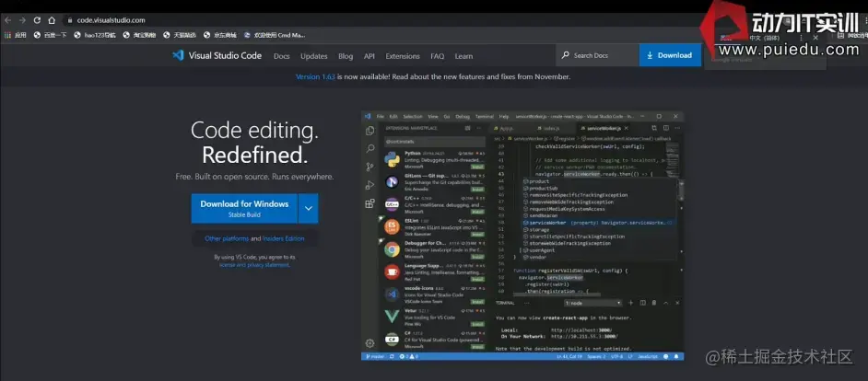The width and height of the screenshot is (868, 381).
Task: Go back with the browser back arrow
Action: pyautogui.click(x=7, y=20)
